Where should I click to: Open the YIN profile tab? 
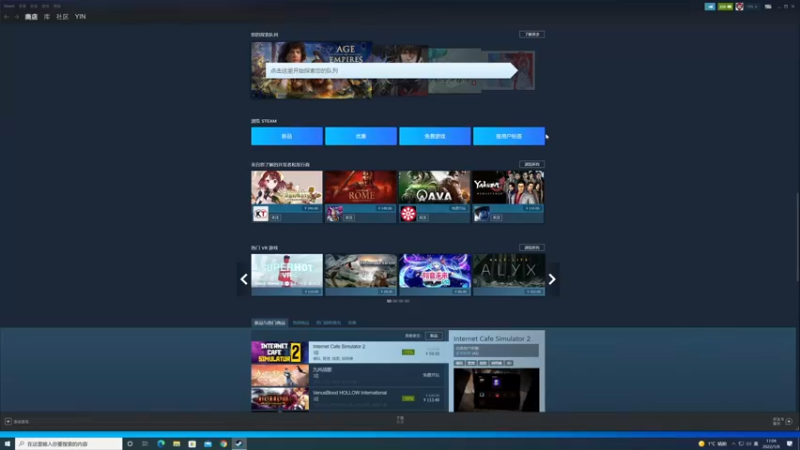[80, 17]
